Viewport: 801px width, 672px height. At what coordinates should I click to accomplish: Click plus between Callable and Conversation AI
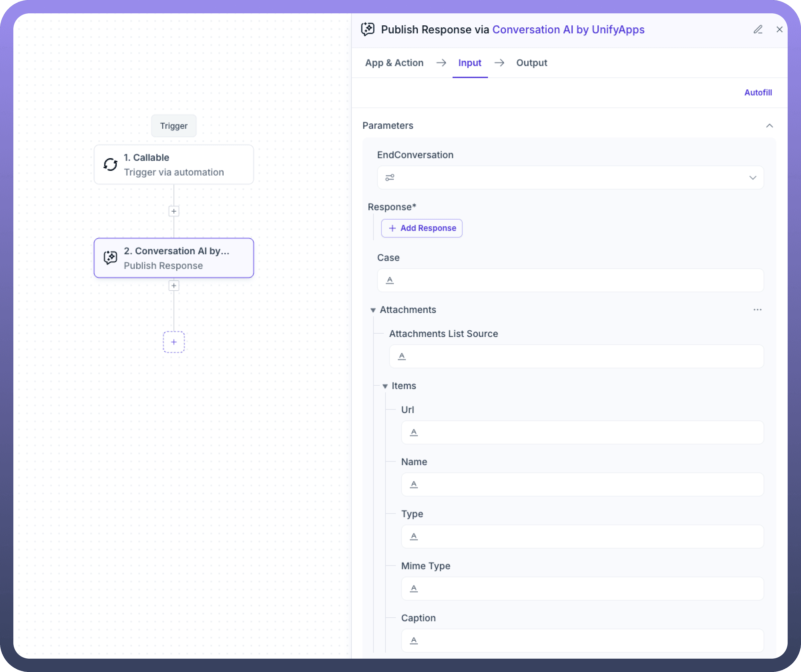coord(174,211)
